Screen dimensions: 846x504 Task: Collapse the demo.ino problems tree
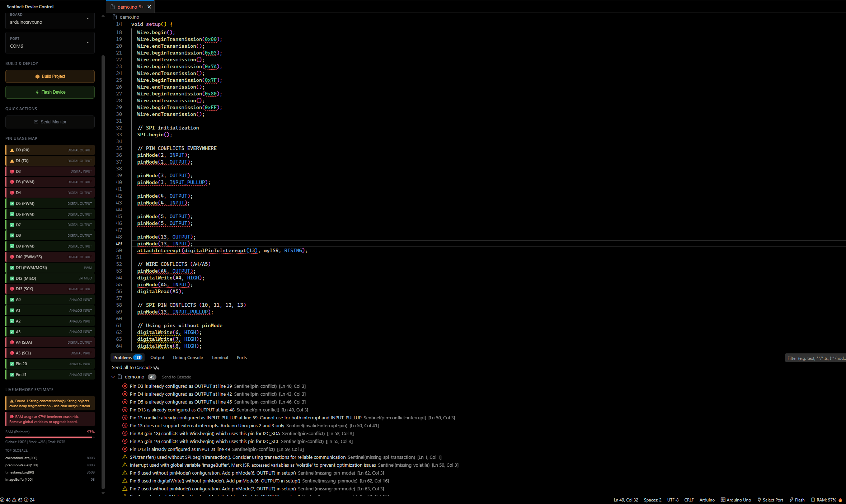[x=113, y=377]
